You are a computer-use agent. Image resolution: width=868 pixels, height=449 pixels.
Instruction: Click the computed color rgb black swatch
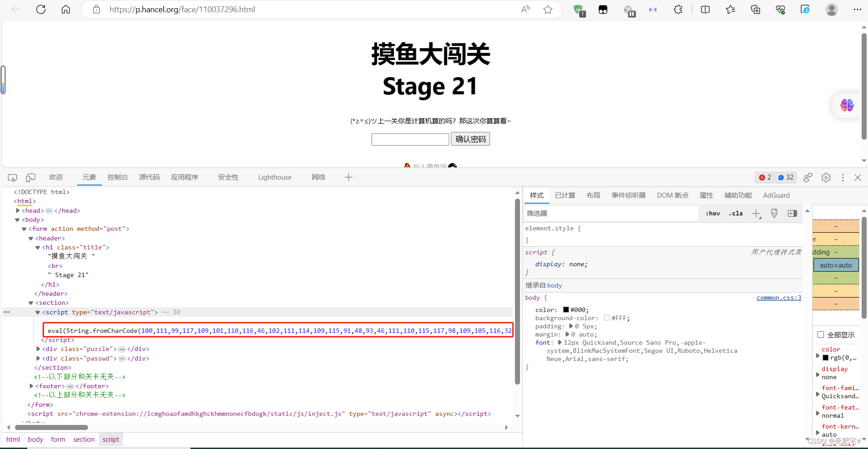[x=826, y=358]
